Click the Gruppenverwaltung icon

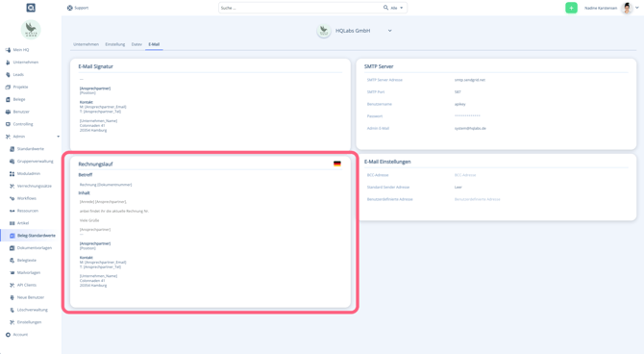click(12, 162)
